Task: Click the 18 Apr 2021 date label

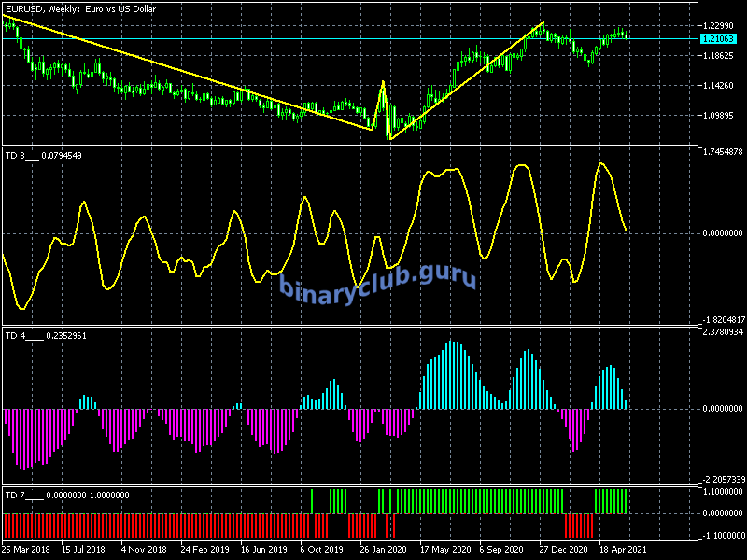Action: coord(624,550)
